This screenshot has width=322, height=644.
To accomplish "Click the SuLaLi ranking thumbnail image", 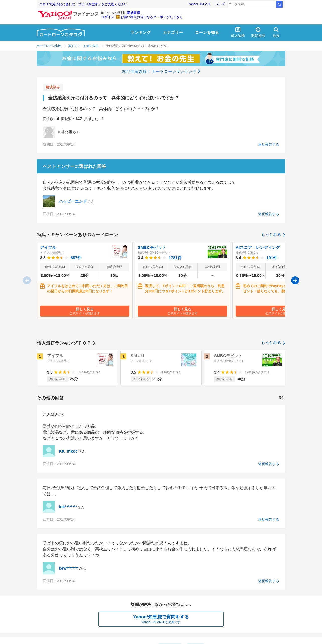I will click(189, 360).
